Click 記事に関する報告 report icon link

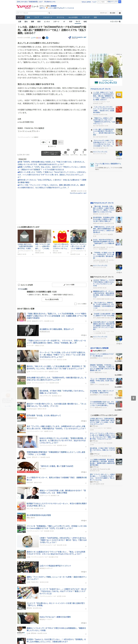pyautogui.click(x=23, y=155)
